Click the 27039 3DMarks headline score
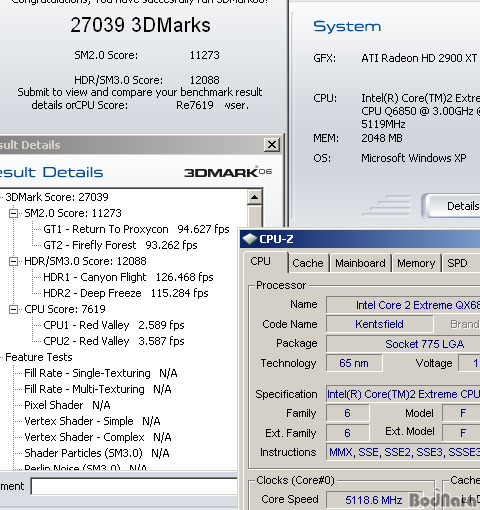The image size is (480, 510). [140, 25]
